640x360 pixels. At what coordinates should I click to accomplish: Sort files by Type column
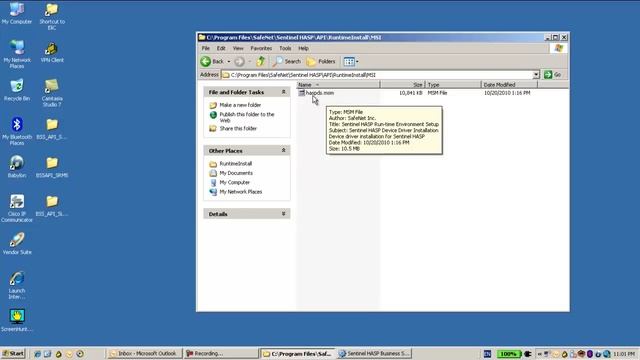(453, 84)
